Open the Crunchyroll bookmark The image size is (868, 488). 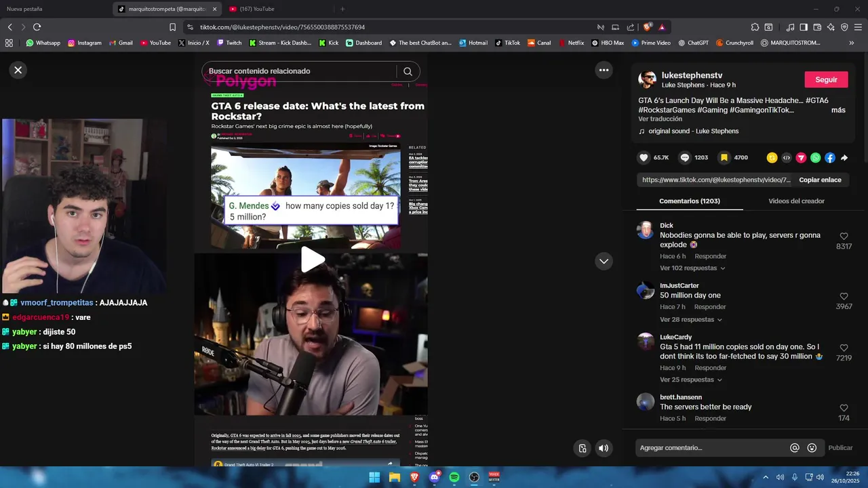(x=734, y=43)
